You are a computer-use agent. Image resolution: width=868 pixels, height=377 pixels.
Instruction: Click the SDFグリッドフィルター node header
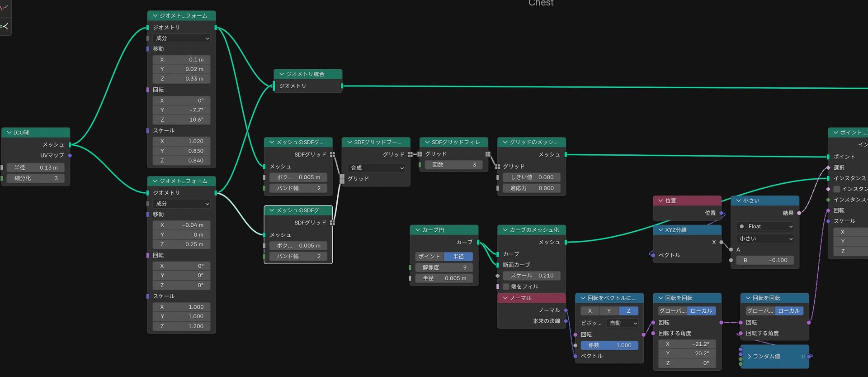click(x=456, y=143)
